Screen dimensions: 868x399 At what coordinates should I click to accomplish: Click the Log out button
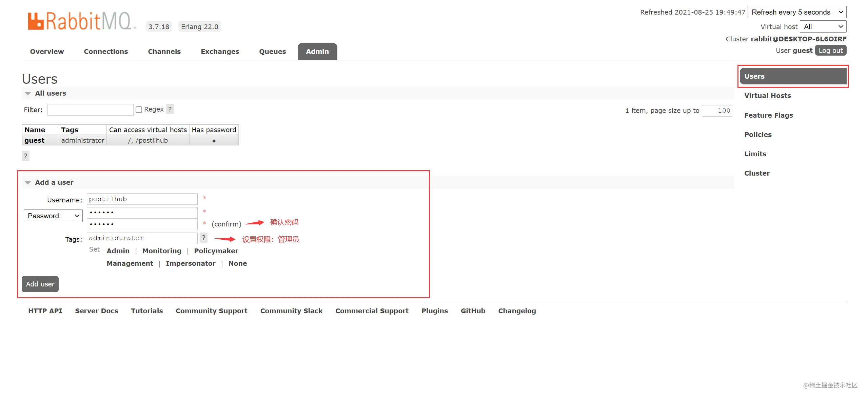click(x=831, y=51)
